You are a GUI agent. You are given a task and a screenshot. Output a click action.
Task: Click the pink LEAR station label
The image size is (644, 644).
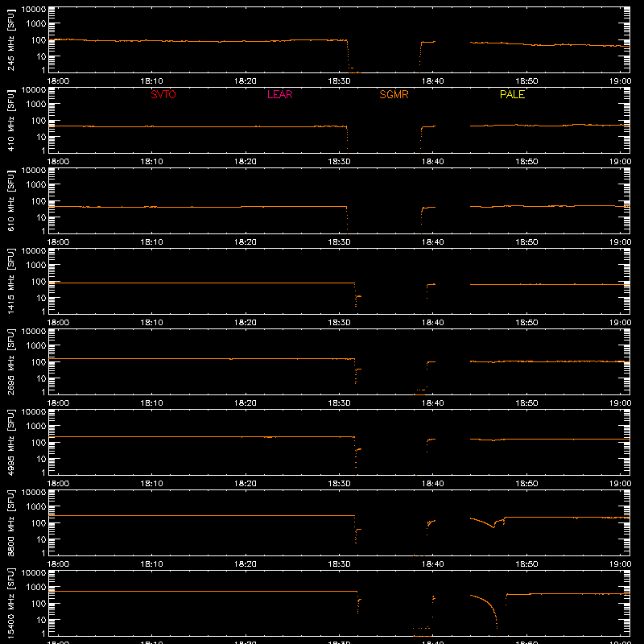(279, 94)
